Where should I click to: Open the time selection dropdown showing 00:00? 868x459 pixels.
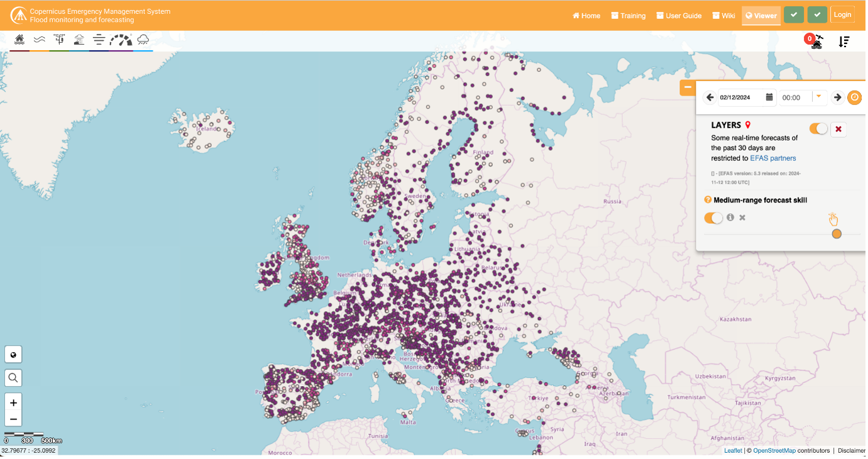[x=818, y=97]
